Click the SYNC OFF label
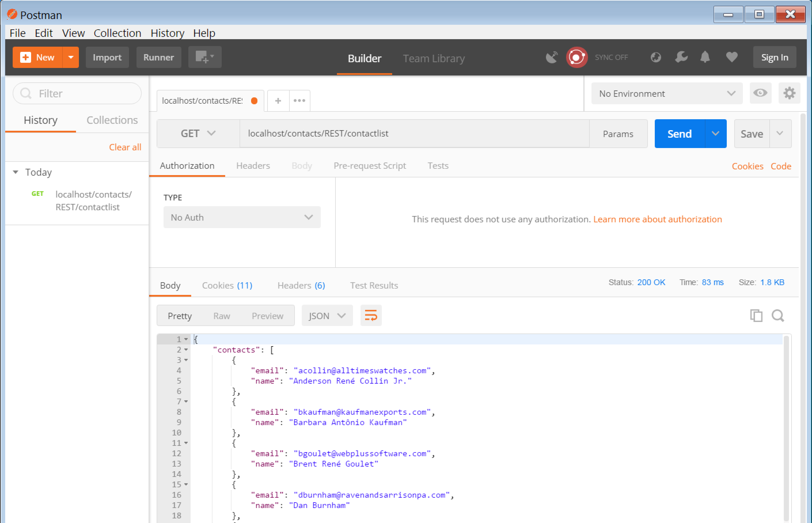This screenshot has height=523, width=812. coord(611,57)
